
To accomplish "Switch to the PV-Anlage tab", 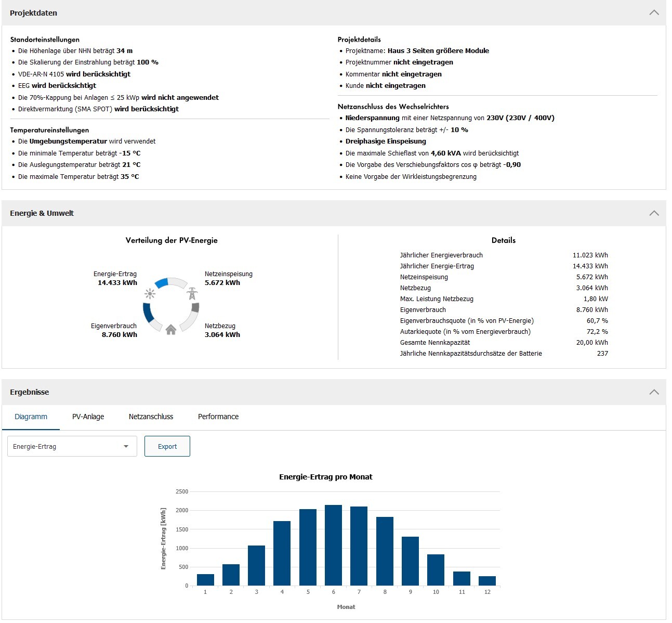I will 88,417.
